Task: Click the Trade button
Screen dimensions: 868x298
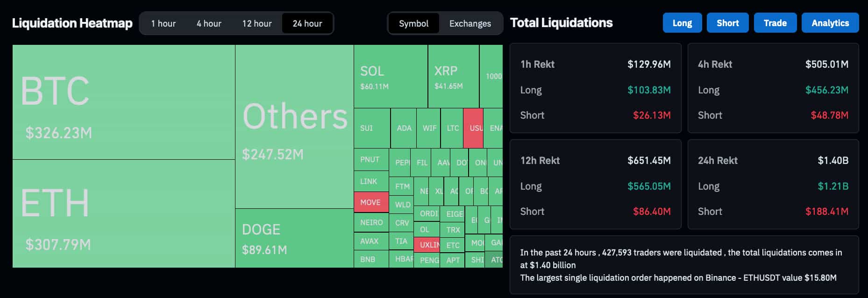Action: pos(775,22)
